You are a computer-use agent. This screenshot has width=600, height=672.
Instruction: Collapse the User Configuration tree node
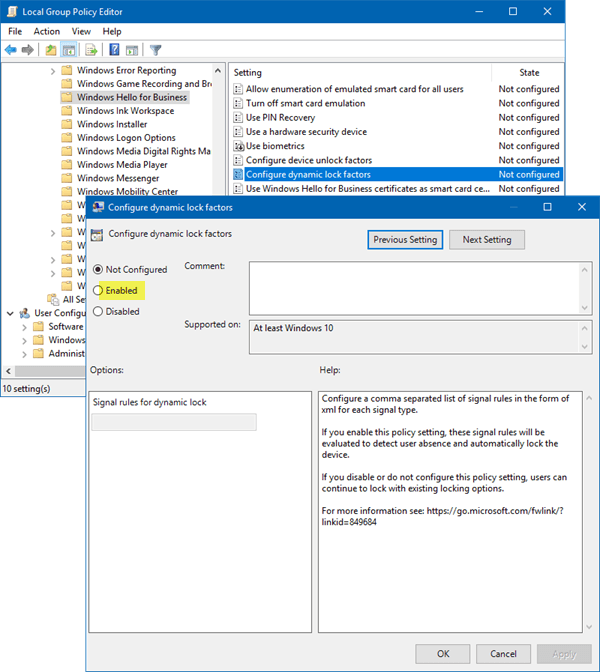[x=10, y=313]
